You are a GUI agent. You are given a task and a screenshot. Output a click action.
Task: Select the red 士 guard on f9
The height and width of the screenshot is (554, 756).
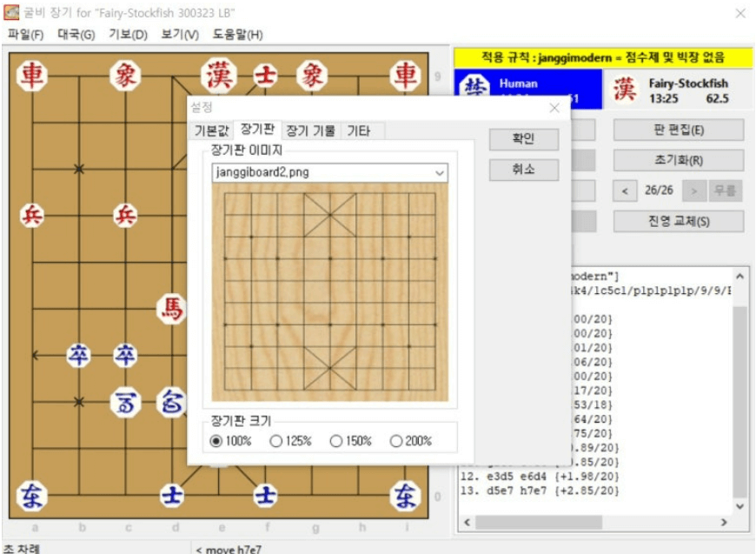click(265, 76)
